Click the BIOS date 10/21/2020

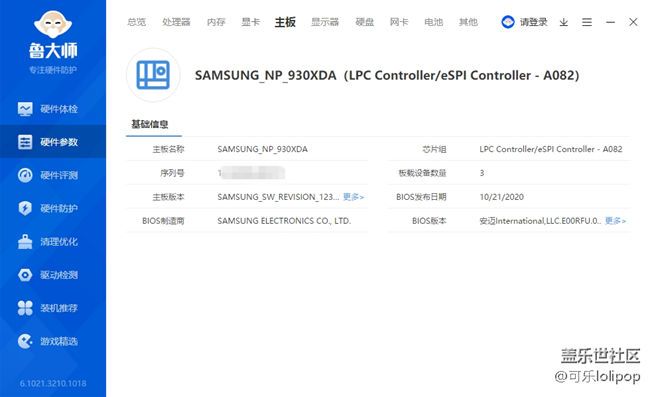point(502,197)
